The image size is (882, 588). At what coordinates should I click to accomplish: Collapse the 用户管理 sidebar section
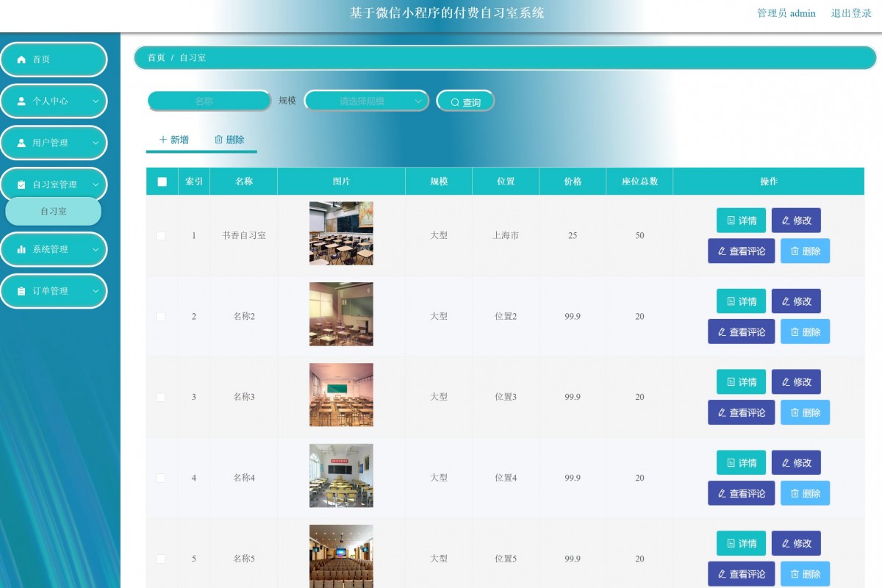pyautogui.click(x=53, y=143)
